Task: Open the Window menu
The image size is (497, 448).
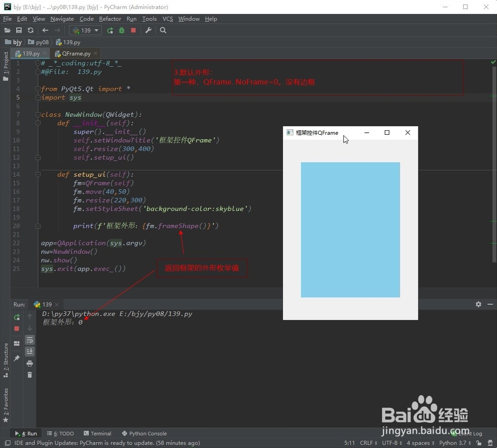Action: click(188, 19)
